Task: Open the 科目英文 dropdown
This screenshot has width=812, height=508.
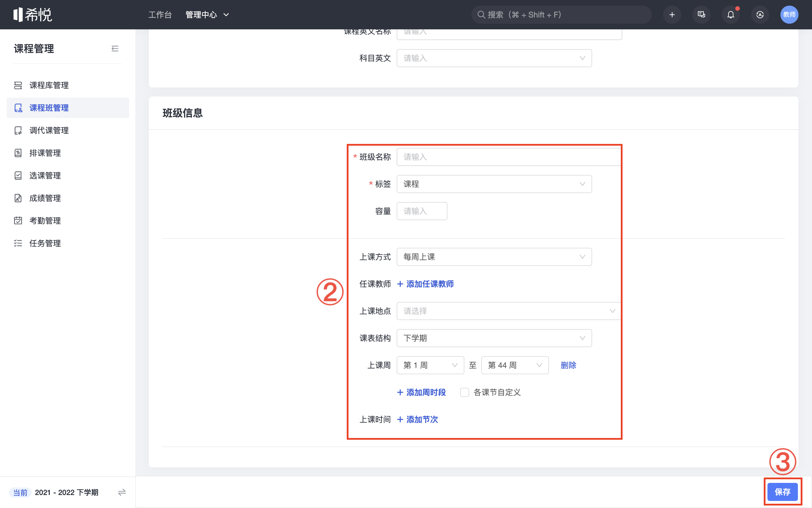Action: [494, 58]
